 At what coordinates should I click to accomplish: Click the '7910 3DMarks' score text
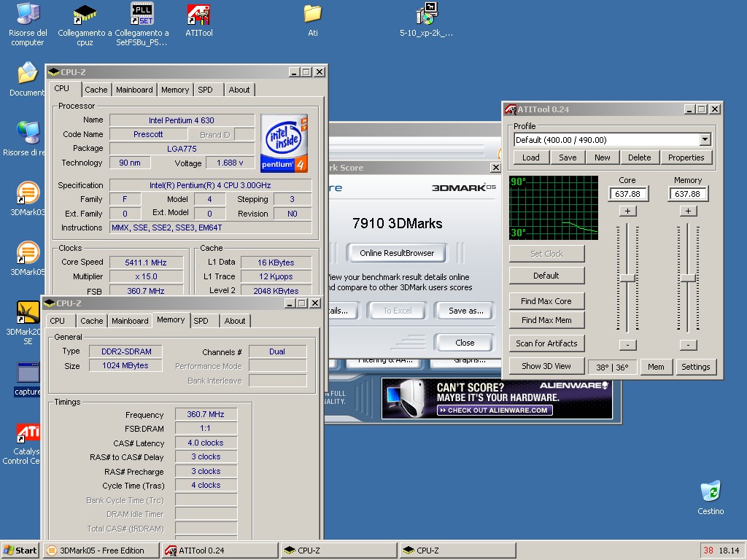coord(398,223)
